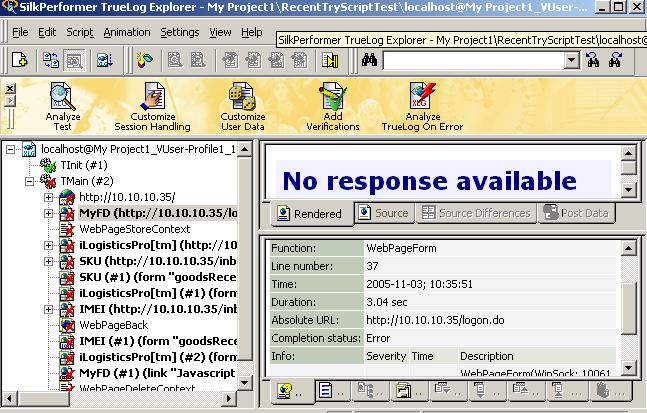Screen dimensions: 647x413
Task: Expand the SKU (http://10.10.10.35/inb node
Action: tap(48, 261)
